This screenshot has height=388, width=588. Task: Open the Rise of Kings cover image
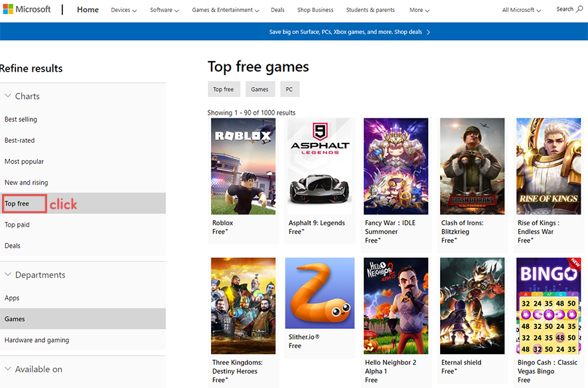click(x=549, y=166)
